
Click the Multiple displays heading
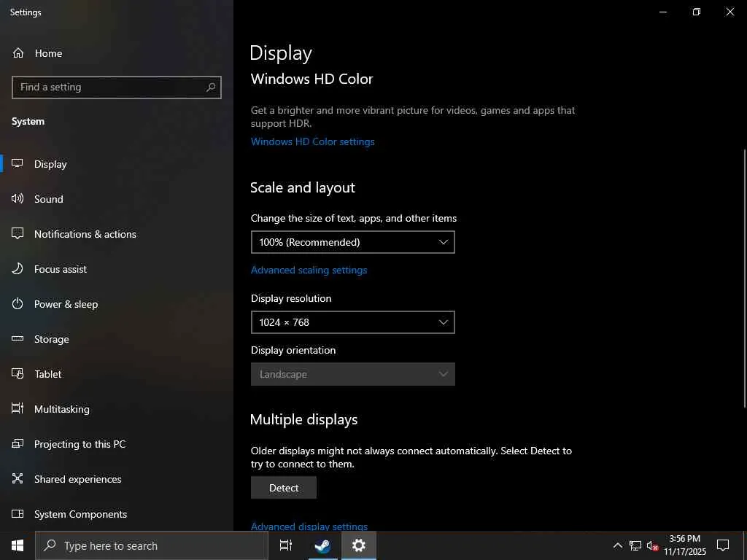(x=304, y=419)
